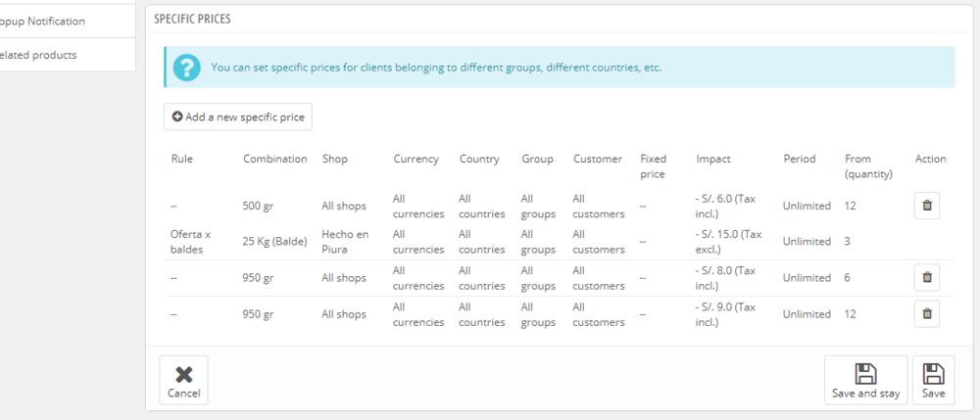Click the specific prices help message text
The height and width of the screenshot is (420, 980).
[436, 68]
